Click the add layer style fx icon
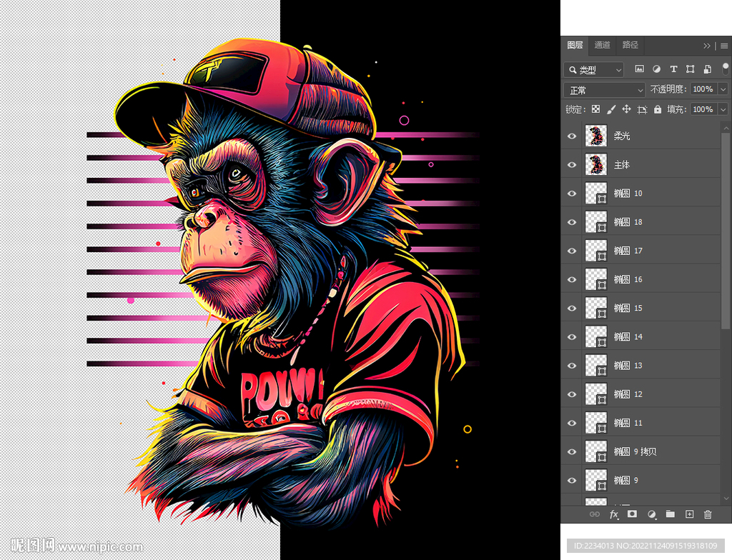 [613, 514]
